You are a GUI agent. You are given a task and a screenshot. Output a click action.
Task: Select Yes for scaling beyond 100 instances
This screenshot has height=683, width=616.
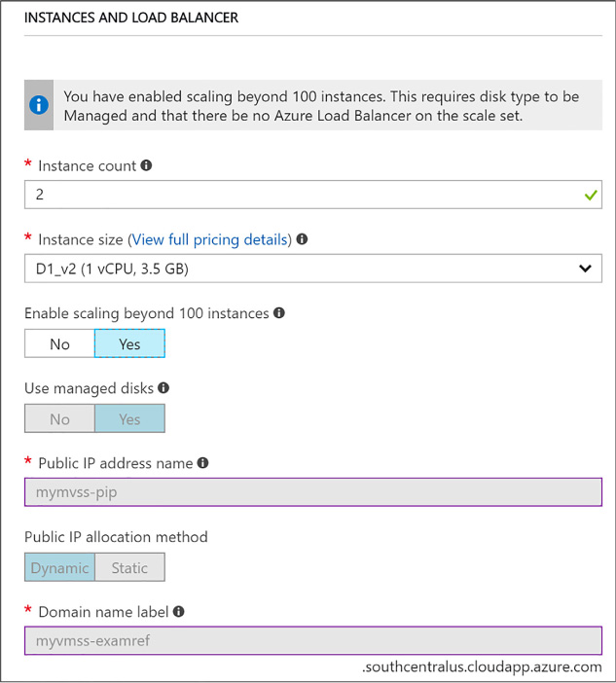pos(129,343)
